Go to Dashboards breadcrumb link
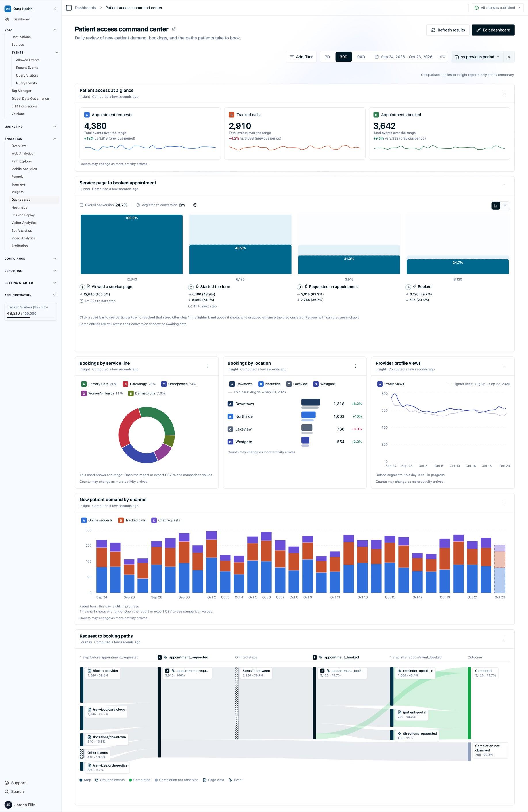 [85, 8]
